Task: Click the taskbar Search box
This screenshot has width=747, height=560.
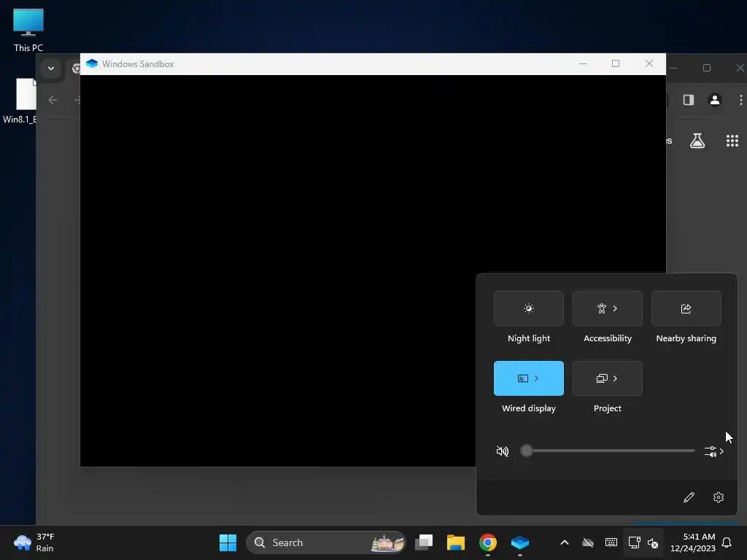Action: click(x=326, y=542)
